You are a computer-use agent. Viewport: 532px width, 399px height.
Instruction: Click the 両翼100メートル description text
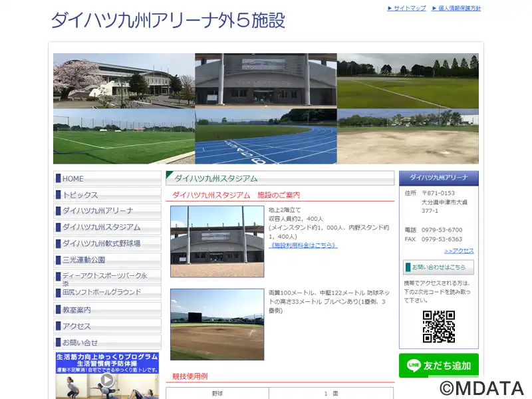pos(329,301)
